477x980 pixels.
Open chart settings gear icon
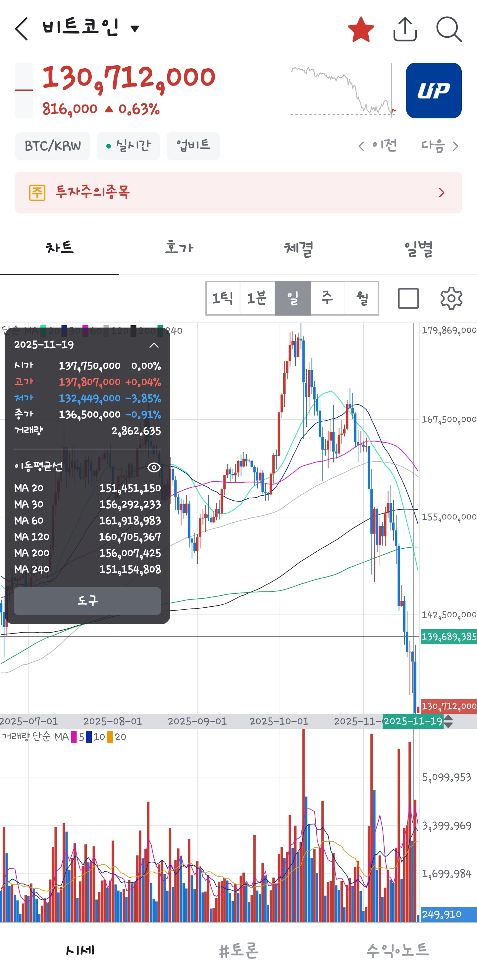point(451,298)
